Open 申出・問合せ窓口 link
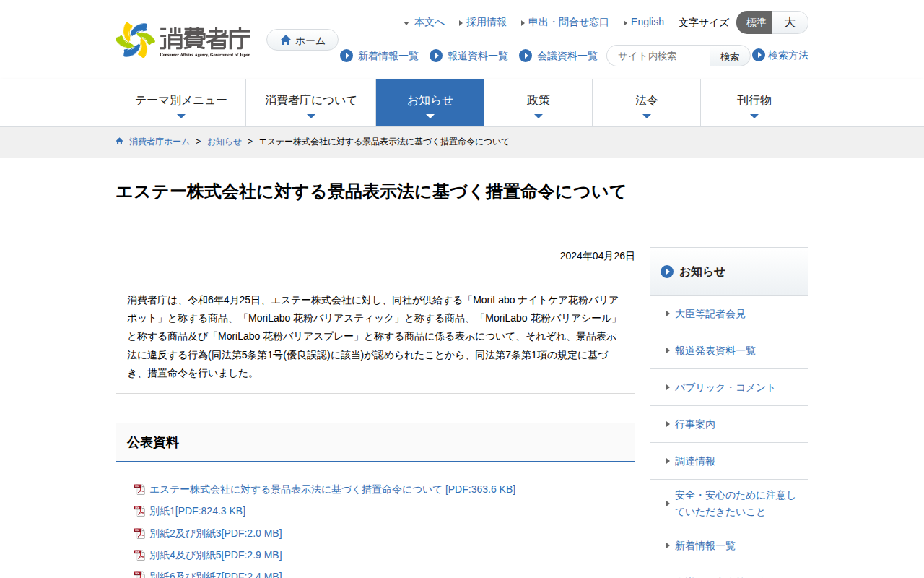This screenshot has width=924, height=578. [x=569, y=22]
